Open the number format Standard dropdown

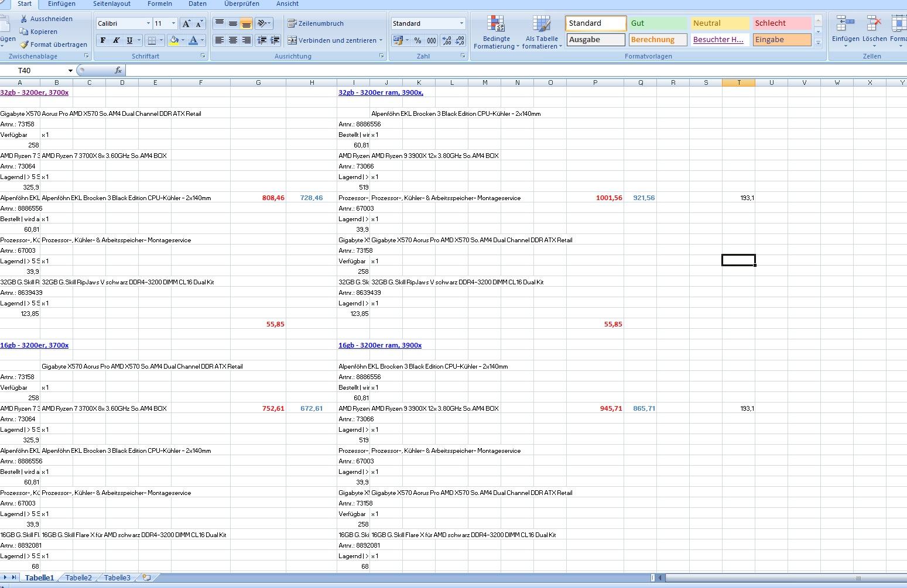coord(461,23)
